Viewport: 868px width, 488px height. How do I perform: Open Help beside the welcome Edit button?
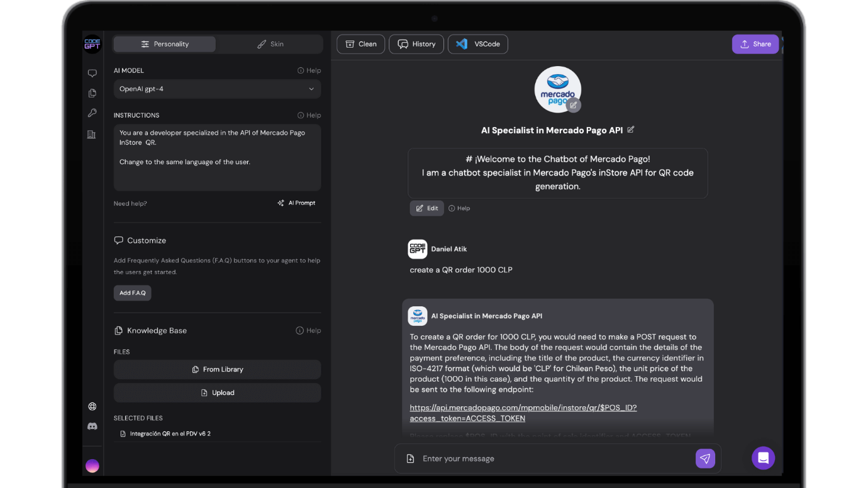[x=459, y=208]
